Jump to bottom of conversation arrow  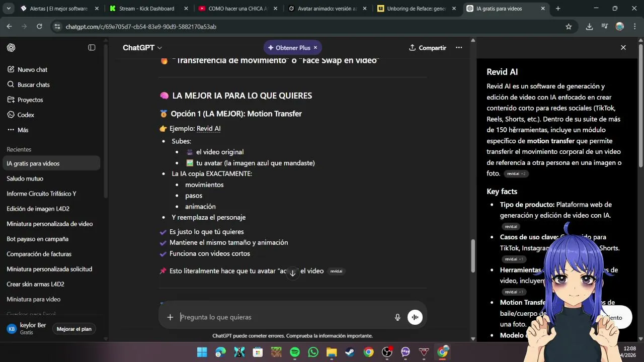292,274
